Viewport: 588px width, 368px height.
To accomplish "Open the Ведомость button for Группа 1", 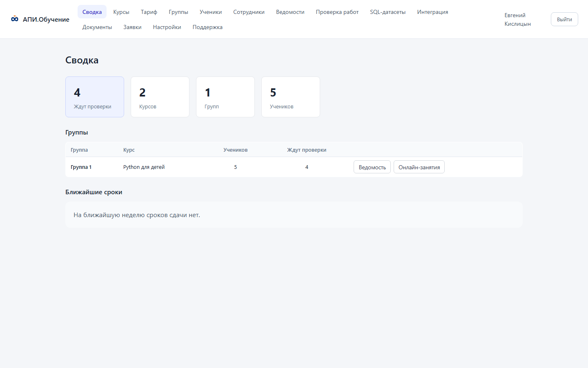I will pos(372,167).
